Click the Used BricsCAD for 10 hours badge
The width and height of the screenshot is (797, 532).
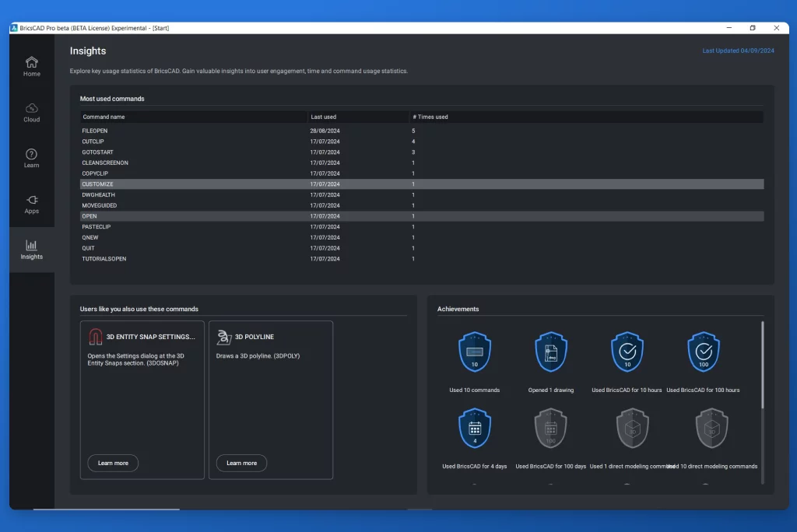627,352
